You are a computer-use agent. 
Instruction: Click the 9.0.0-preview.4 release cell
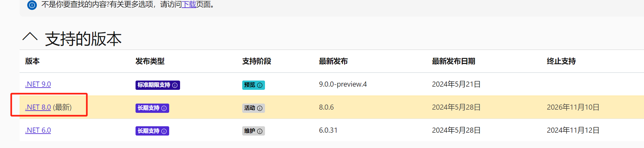pyautogui.click(x=343, y=84)
